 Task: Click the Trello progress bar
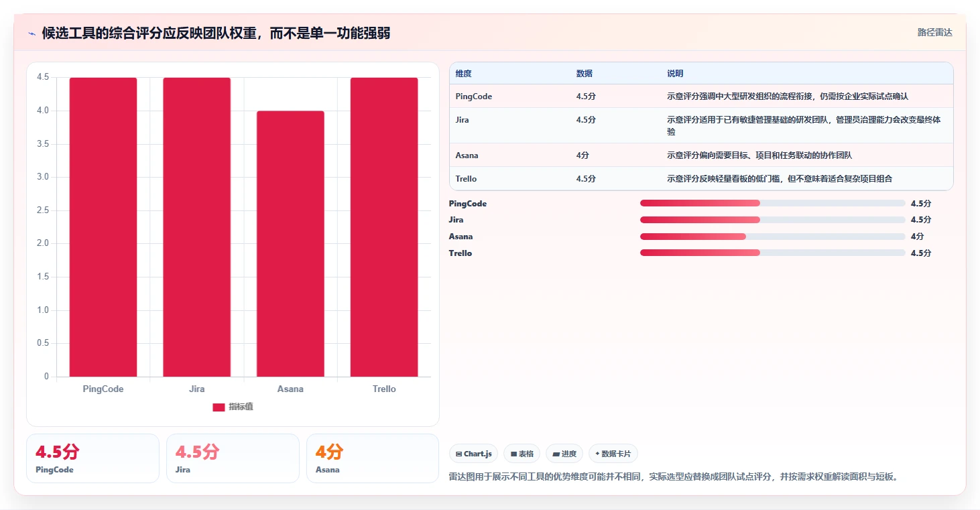773,253
